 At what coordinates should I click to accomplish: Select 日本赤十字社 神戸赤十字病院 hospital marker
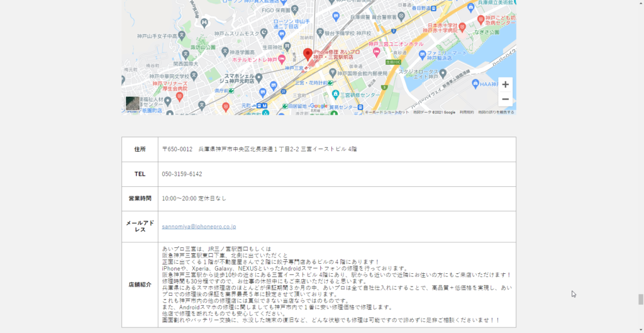[462, 28]
